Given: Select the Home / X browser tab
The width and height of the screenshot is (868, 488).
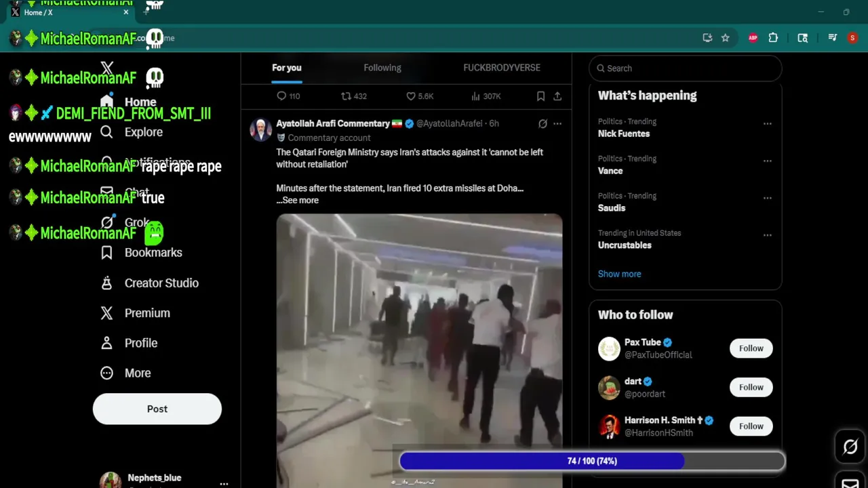Looking at the screenshot, I should click(69, 12).
